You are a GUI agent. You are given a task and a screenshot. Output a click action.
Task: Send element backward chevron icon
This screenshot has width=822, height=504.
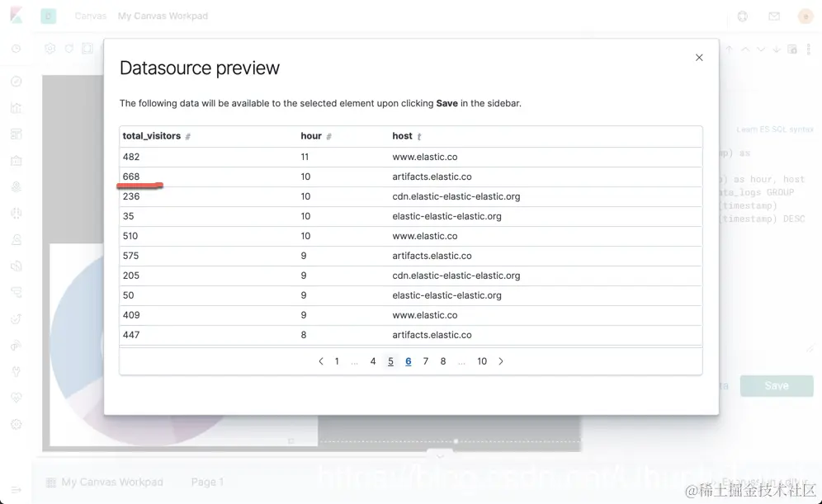(761, 49)
